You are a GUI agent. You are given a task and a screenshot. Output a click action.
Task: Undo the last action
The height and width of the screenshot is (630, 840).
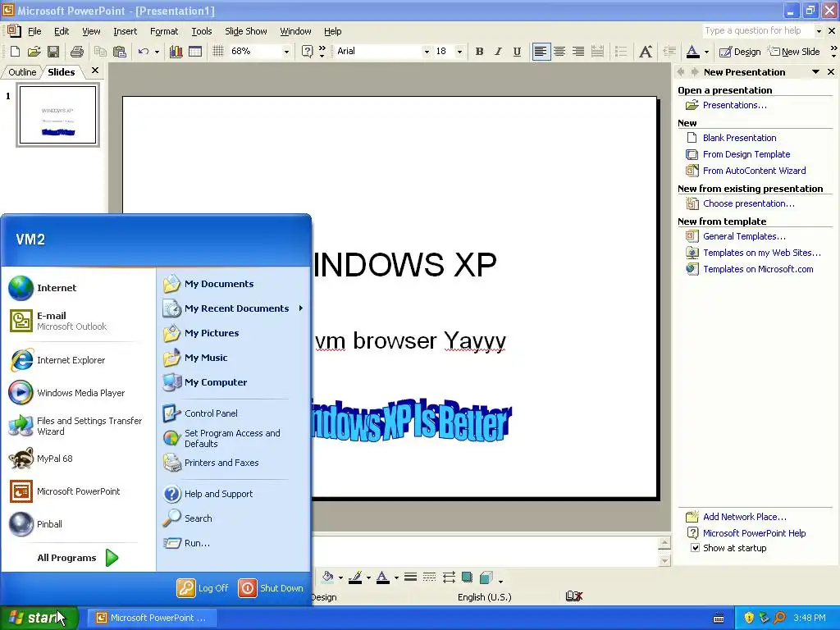tap(143, 52)
